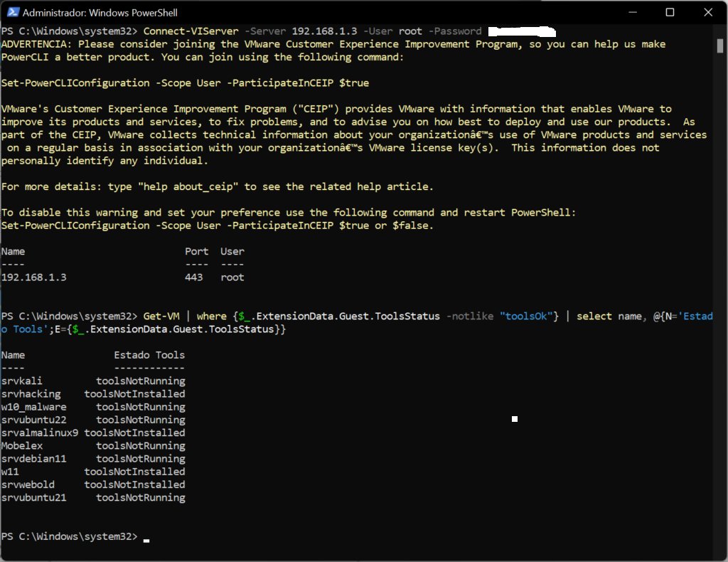Close the Windows PowerShell window

coord(708,12)
